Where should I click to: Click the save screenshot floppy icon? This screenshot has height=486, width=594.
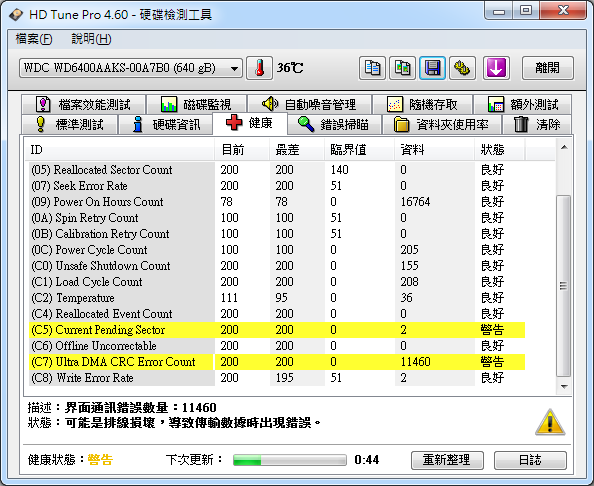[432, 68]
